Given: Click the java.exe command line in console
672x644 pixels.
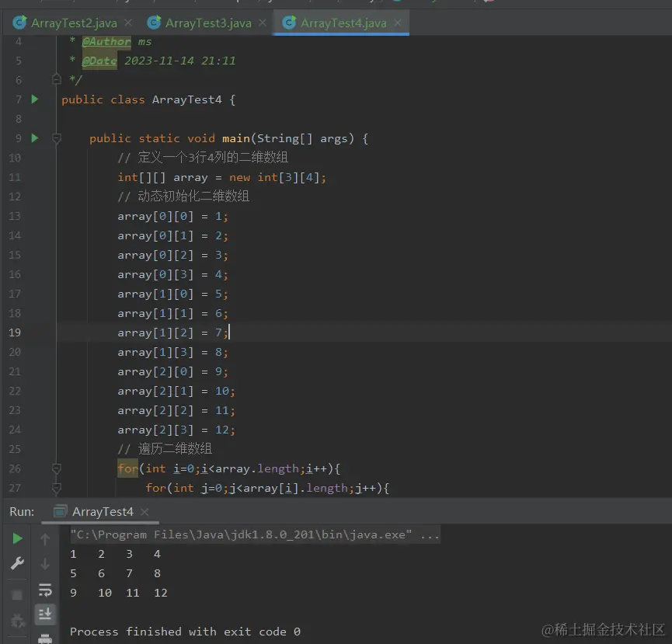Looking at the screenshot, I should pos(255,534).
